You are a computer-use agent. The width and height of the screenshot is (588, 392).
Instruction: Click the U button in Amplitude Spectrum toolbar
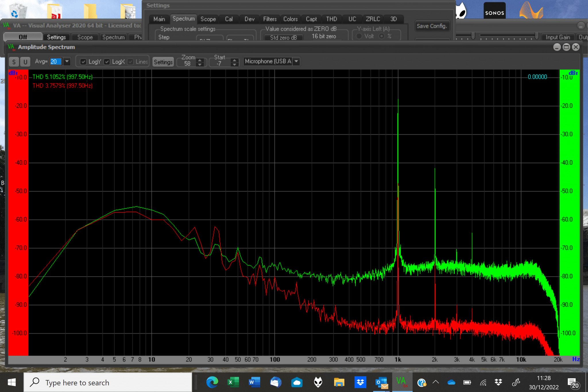25,62
